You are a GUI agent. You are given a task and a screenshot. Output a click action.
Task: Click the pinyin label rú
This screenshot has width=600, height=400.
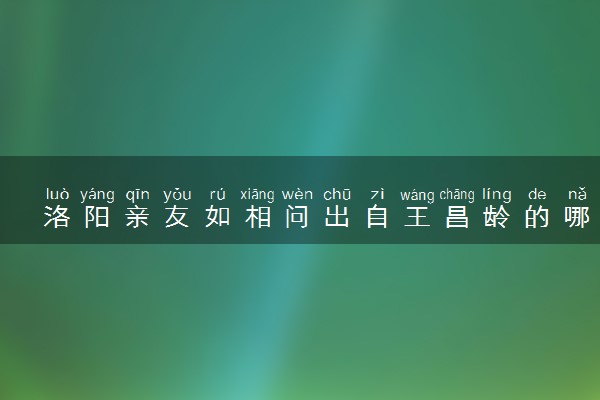217,194
